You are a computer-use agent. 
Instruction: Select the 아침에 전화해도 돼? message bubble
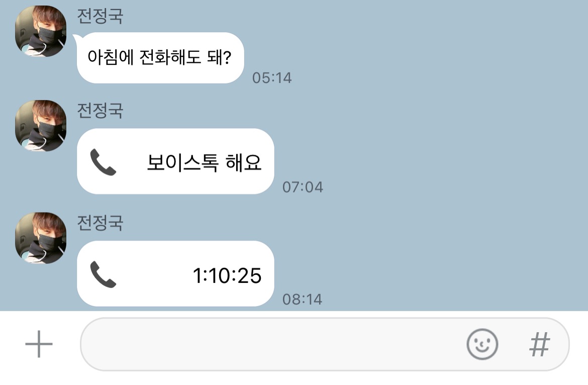click(160, 58)
